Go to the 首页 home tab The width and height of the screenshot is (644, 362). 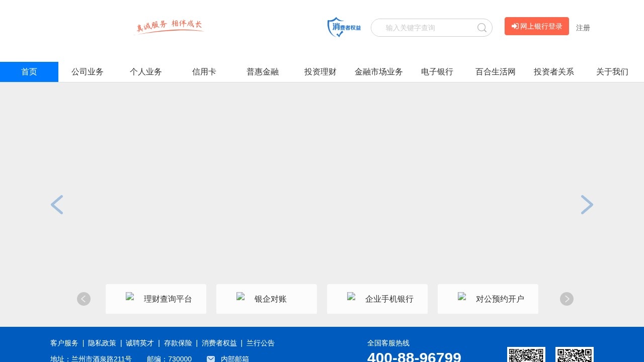pos(29,72)
